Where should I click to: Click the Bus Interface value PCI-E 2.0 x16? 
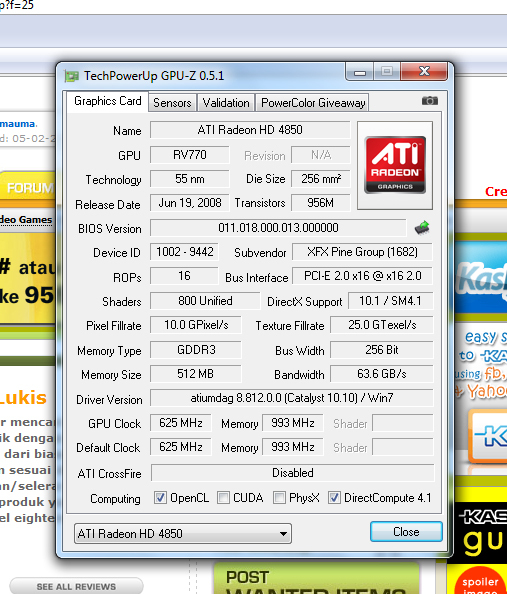[362, 276]
